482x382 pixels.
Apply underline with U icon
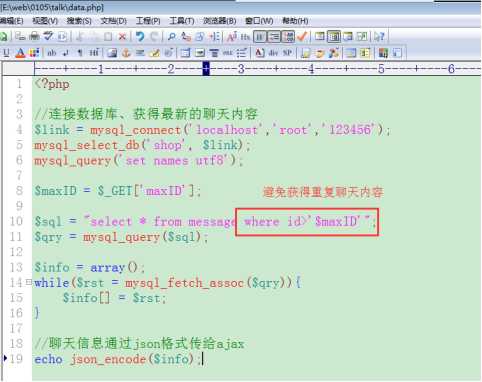coord(6,53)
